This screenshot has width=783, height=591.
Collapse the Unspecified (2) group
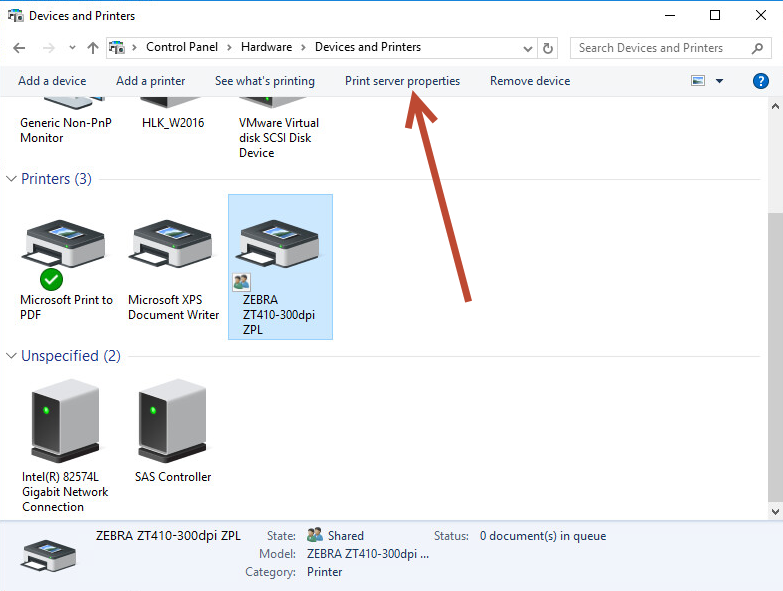12,356
